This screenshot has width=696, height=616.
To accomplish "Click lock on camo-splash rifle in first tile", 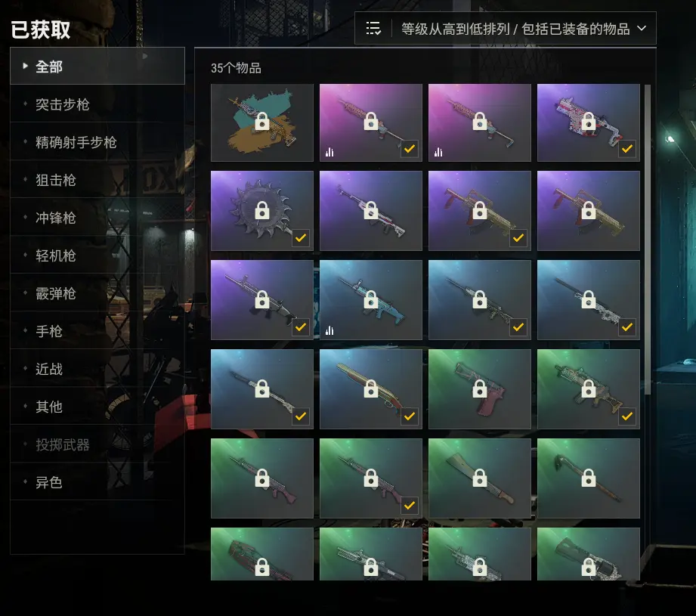I will pyautogui.click(x=262, y=121).
